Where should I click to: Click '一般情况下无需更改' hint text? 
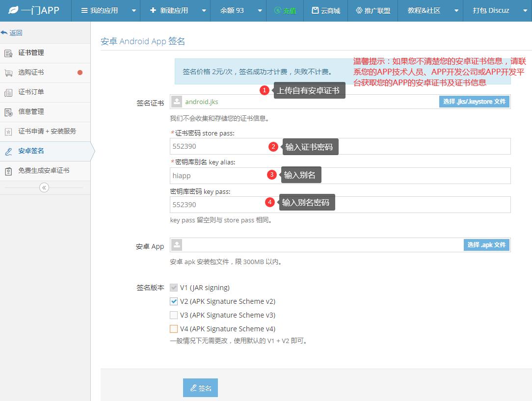239,341
